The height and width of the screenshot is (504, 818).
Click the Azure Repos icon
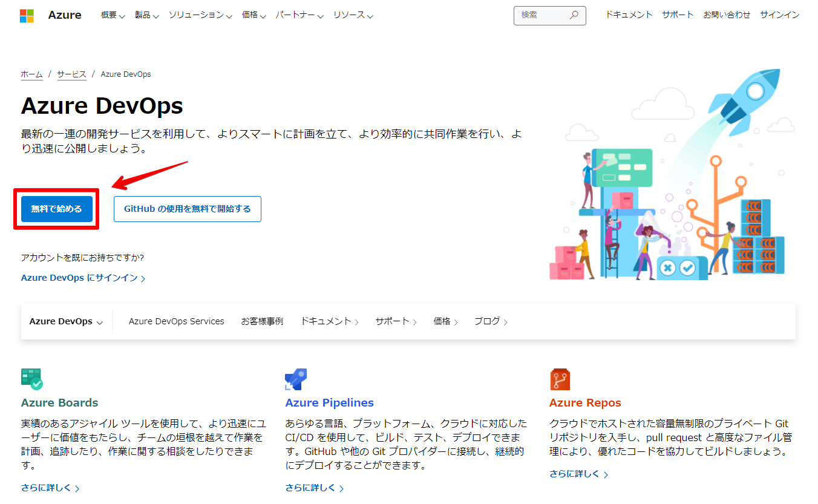(x=560, y=379)
